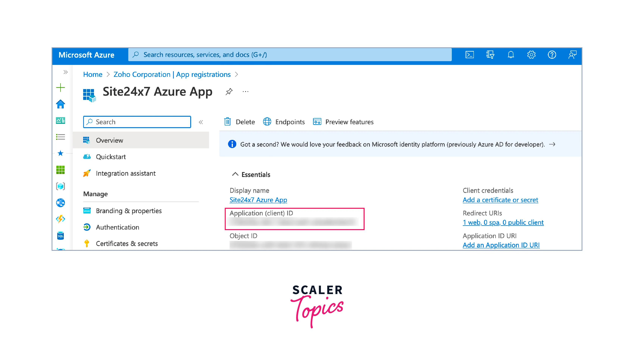
Task: Open Cloud Shell from the top bar
Action: [470, 55]
